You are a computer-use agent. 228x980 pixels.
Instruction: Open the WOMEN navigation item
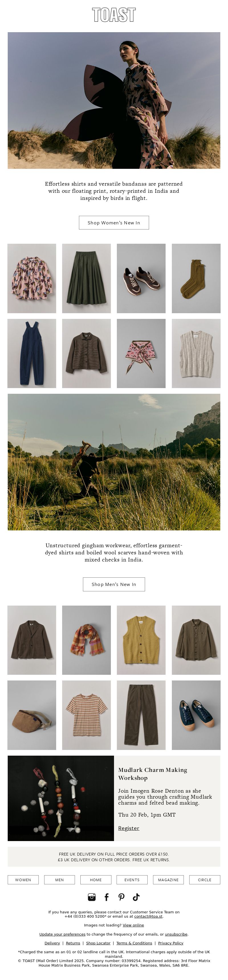(23, 879)
